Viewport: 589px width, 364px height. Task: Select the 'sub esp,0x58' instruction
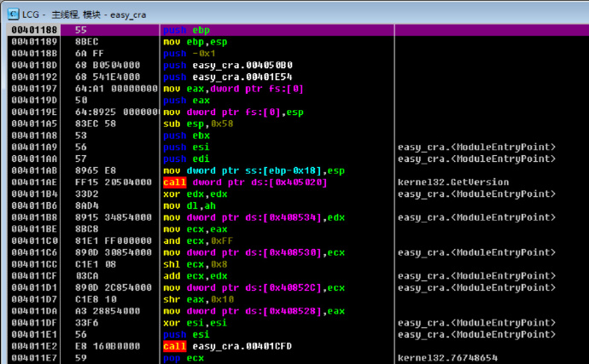click(198, 124)
